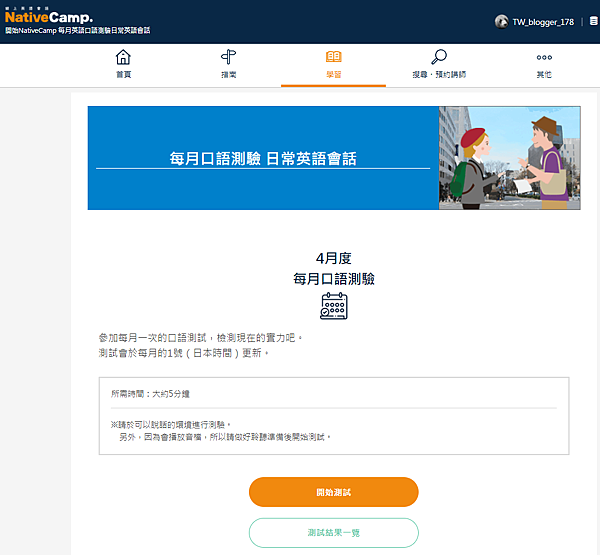Image resolution: width=600 pixels, height=555 pixels.
Task: Open TW_blogger_178 username link
Action: coord(543,22)
